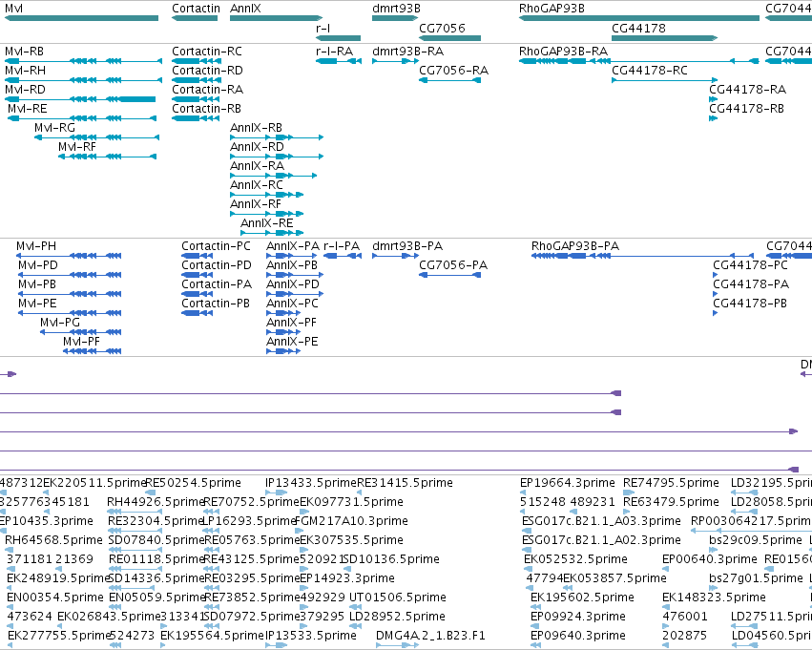812x650 pixels.
Task: Click the Cortactin-RD transcript
Action: [x=196, y=80]
